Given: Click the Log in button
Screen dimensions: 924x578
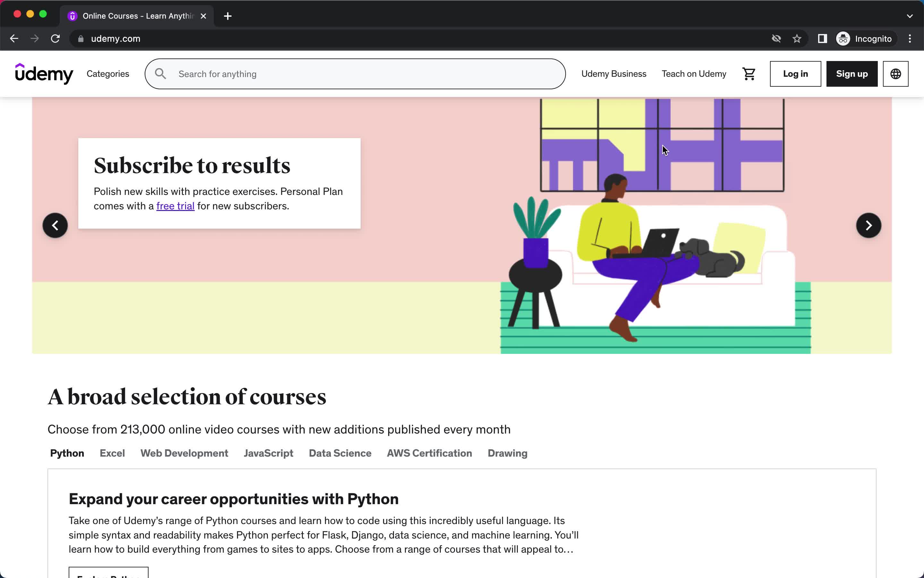Looking at the screenshot, I should [x=795, y=74].
